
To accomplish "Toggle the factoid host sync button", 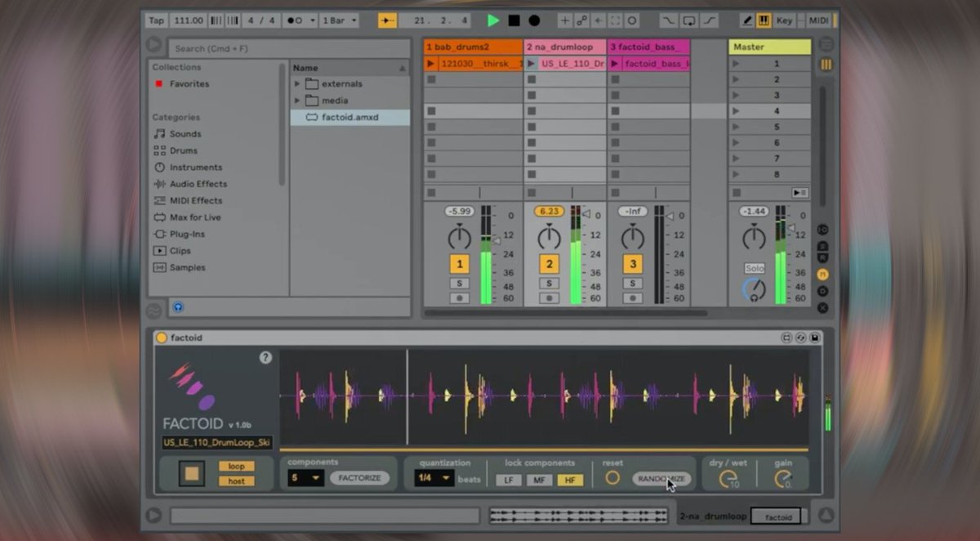I will [x=236, y=481].
